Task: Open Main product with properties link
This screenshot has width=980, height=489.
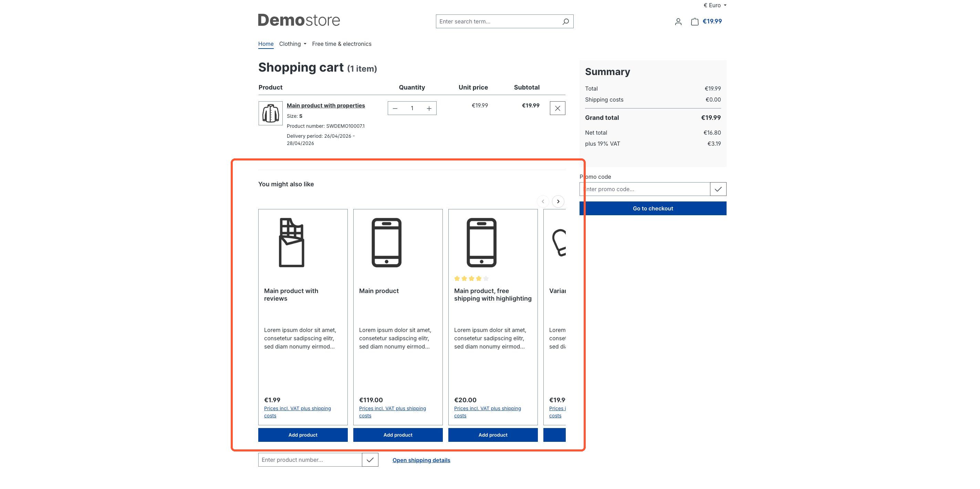Action: 326,105
